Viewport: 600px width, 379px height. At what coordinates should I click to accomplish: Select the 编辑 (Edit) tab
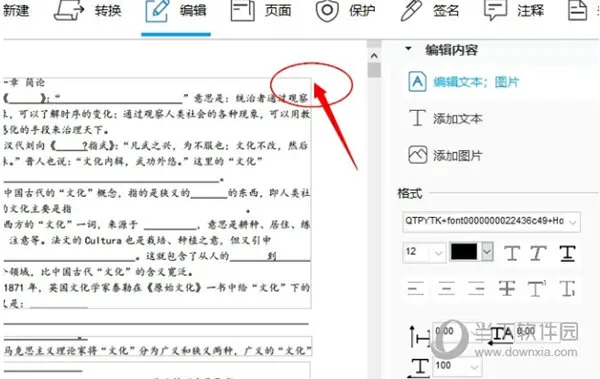click(x=192, y=11)
